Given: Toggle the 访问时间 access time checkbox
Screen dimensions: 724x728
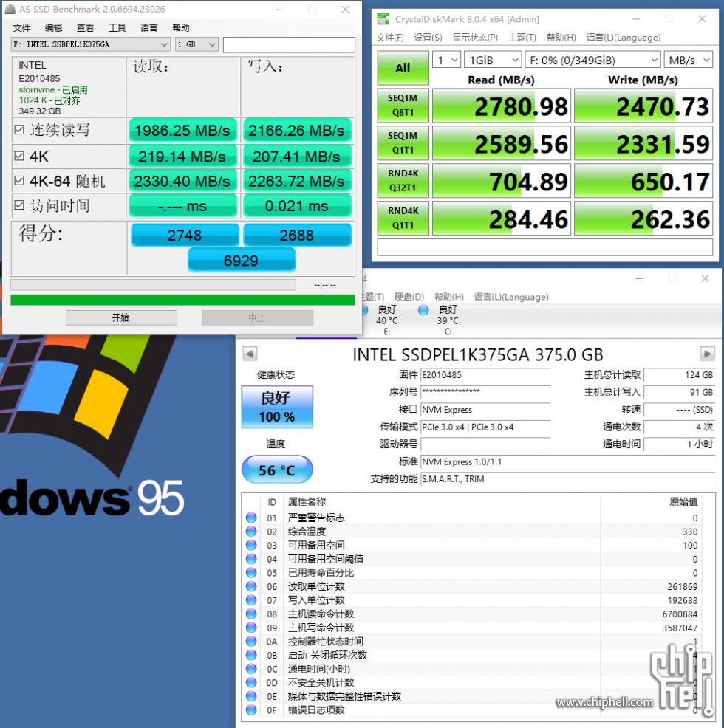Looking at the screenshot, I should pyautogui.click(x=19, y=205).
